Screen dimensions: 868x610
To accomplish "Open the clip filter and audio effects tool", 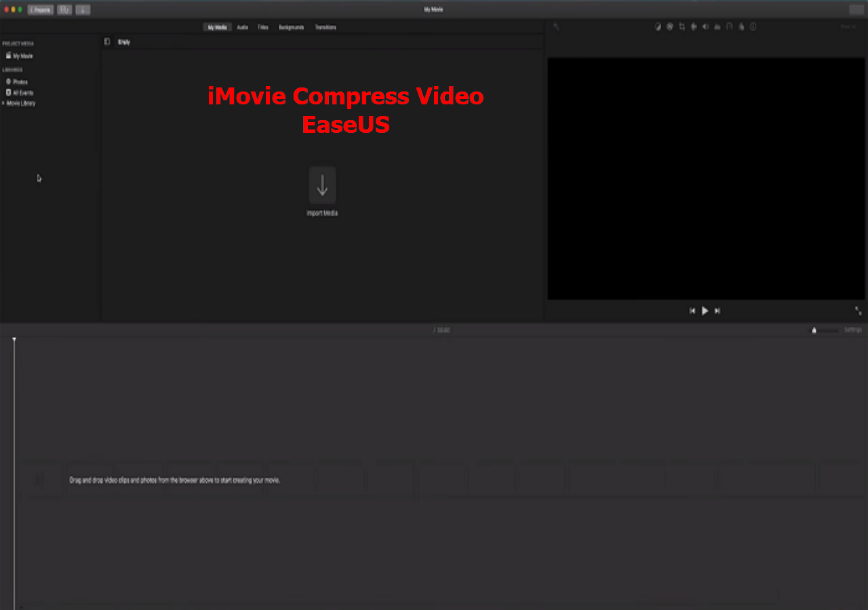I will (741, 27).
